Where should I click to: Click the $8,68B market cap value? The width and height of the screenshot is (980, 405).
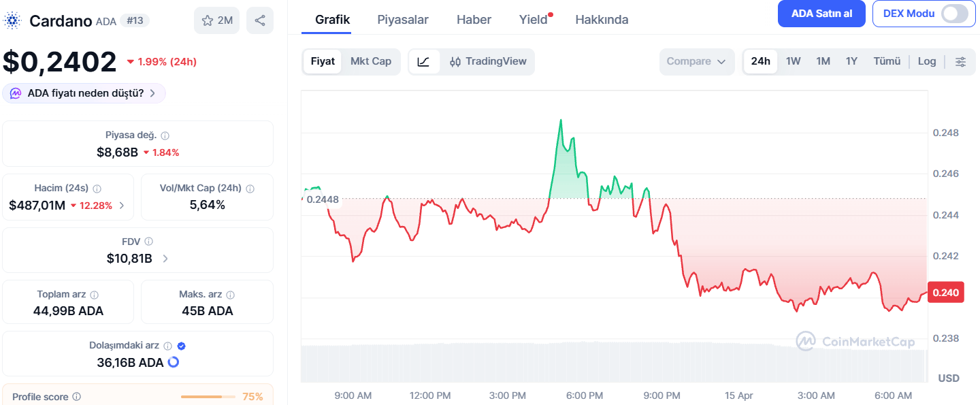coord(118,152)
